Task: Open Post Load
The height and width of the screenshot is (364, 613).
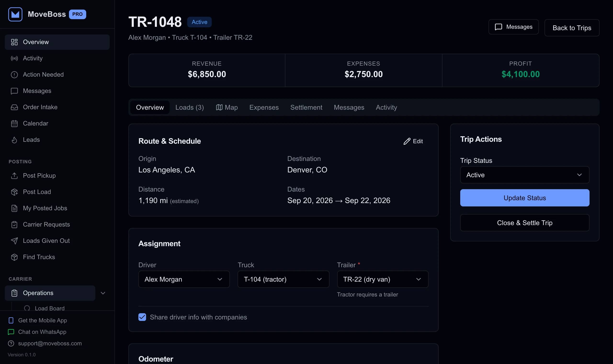Action: 57,192
